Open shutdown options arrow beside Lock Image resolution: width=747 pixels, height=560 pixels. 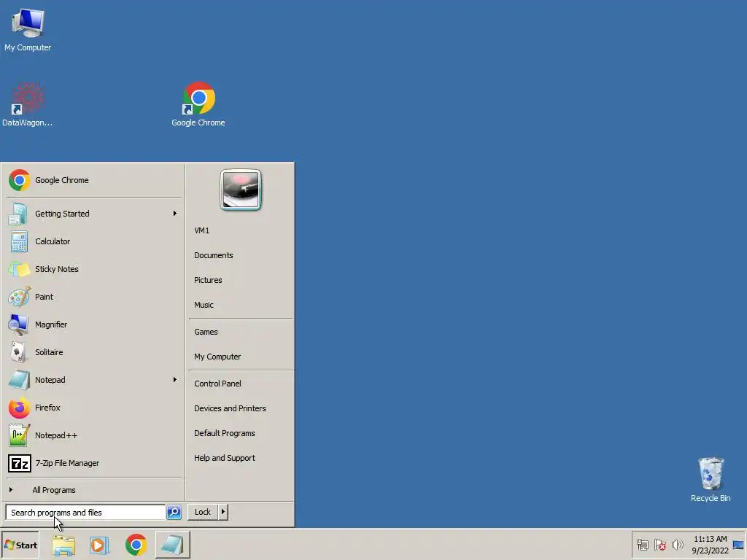pyautogui.click(x=223, y=512)
